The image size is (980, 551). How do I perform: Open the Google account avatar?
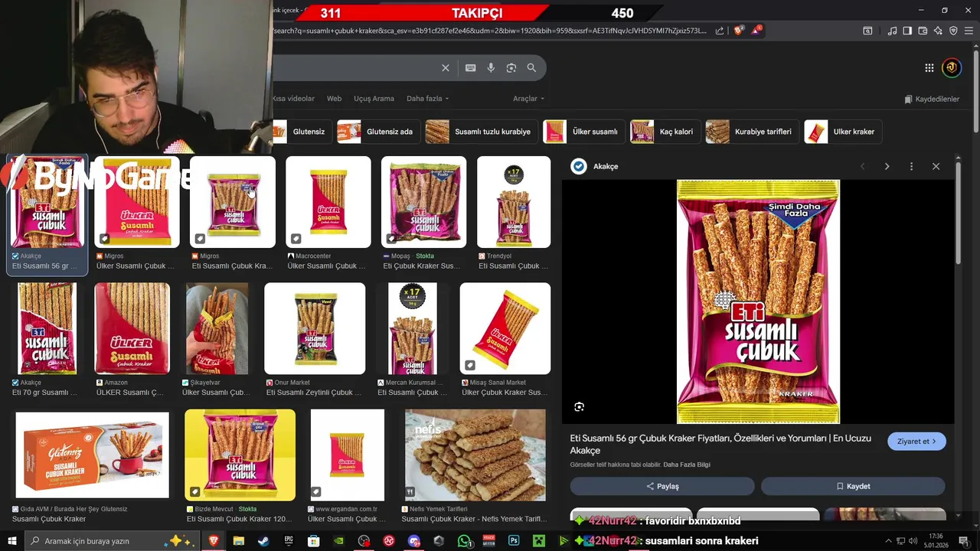[x=952, y=67]
